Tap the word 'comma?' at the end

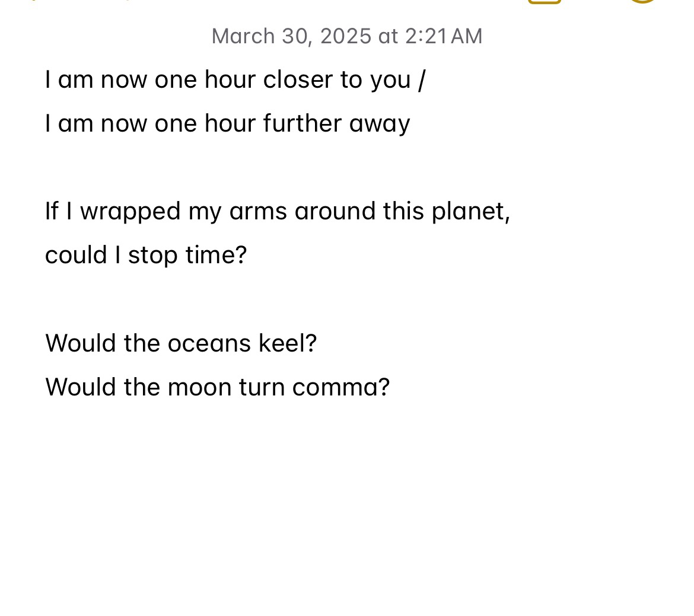coord(341,387)
